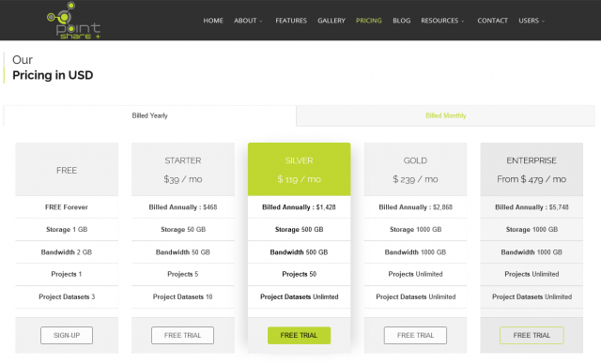Viewport: 601px width, 364px height.
Task: Start the Enterprise FREE TRIAL
Action: (532, 335)
